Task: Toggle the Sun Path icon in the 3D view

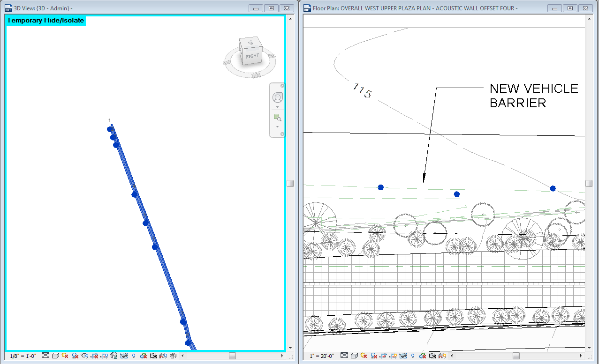Action: (x=64, y=356)
